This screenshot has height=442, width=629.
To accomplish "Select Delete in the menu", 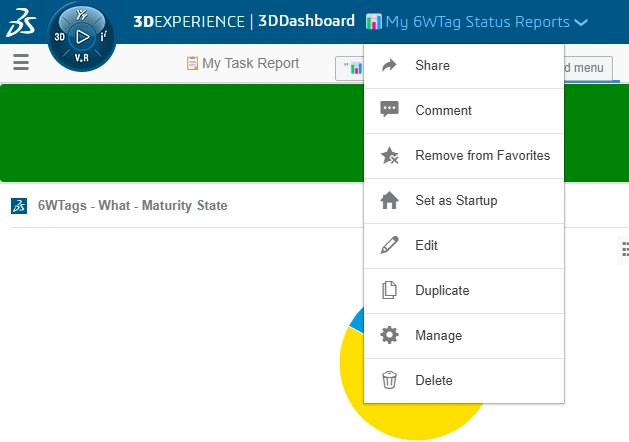I will point(464,380).
